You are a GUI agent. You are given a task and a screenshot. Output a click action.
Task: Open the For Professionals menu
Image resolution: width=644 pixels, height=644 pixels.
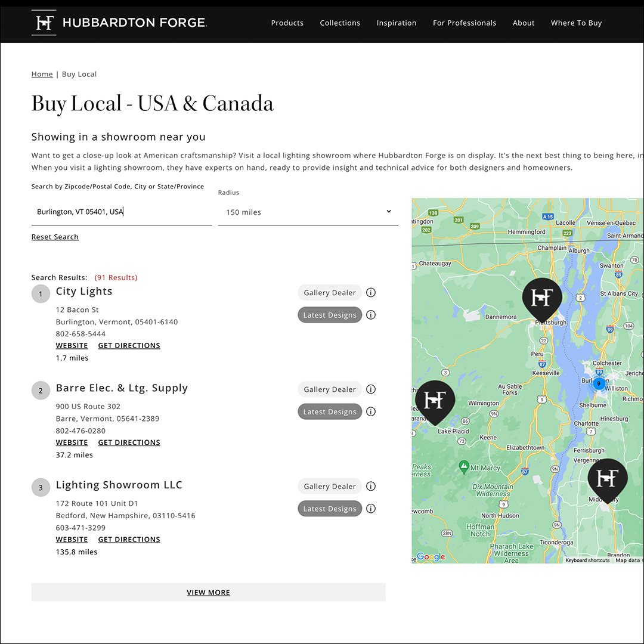[465, 23]
